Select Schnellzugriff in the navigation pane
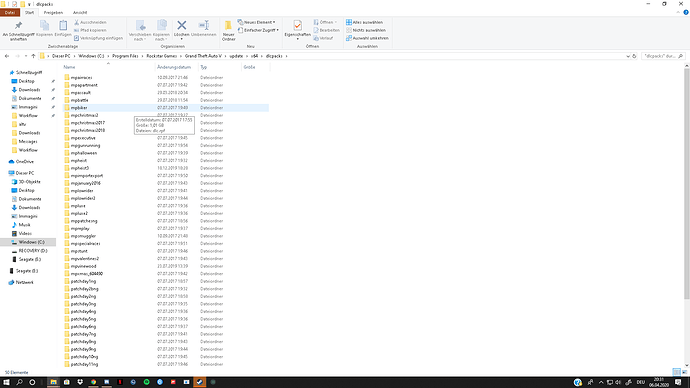Screen dimensions: 690x388 (x=29, y=72)
